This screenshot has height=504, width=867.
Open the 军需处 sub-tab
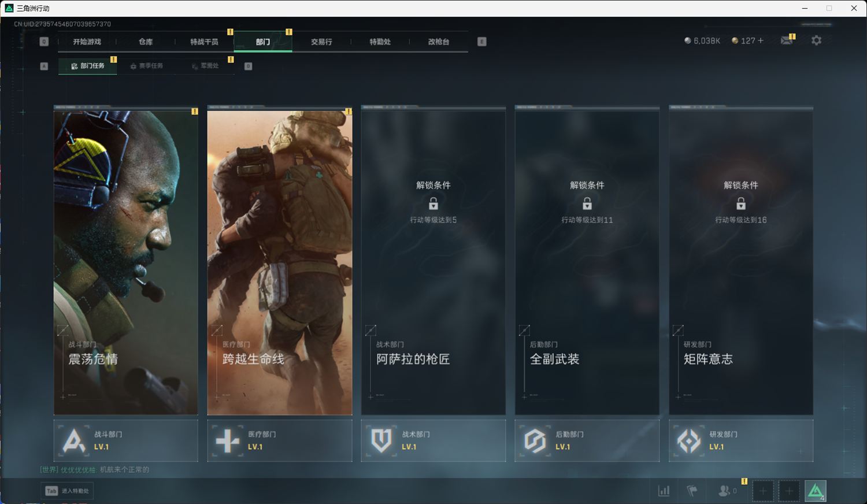[206, 66]
